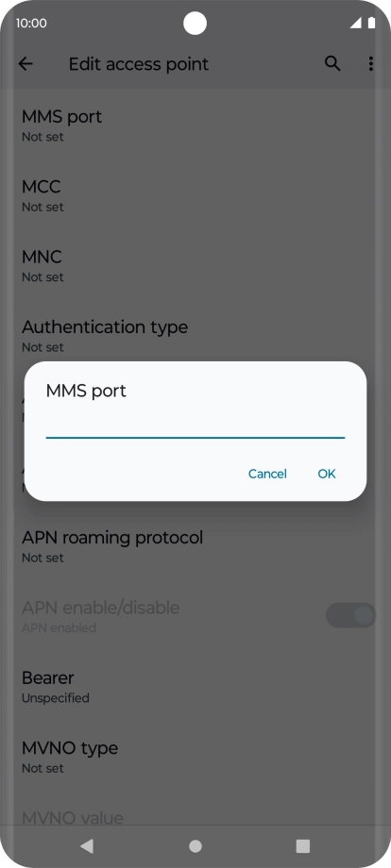Select the MVNO type setting
This screenshot has width=391, height=868.
[195, 758]
